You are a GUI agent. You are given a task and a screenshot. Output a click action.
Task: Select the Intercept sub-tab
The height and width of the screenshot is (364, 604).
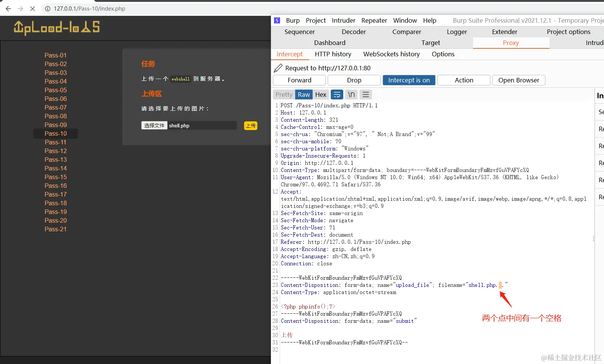tap(290, 54)
